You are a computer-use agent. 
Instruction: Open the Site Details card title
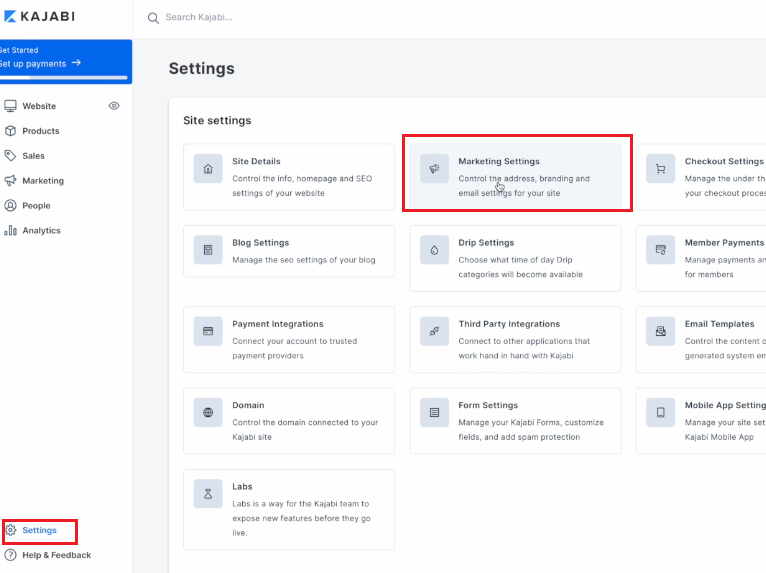pyautogui.click(x=256, y=161)
